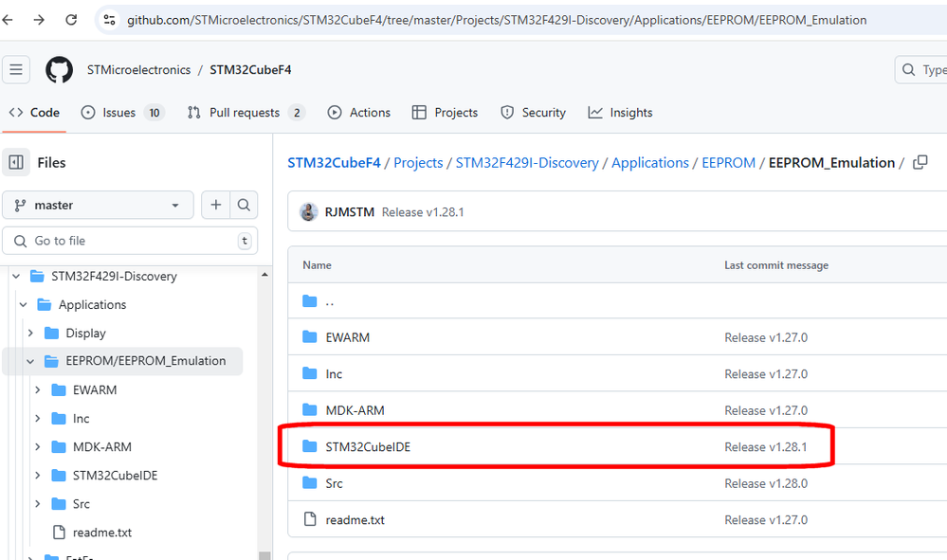Expand the Inc tree folder chevron
Screen dimensions: 947x560
tap(38, 419)
